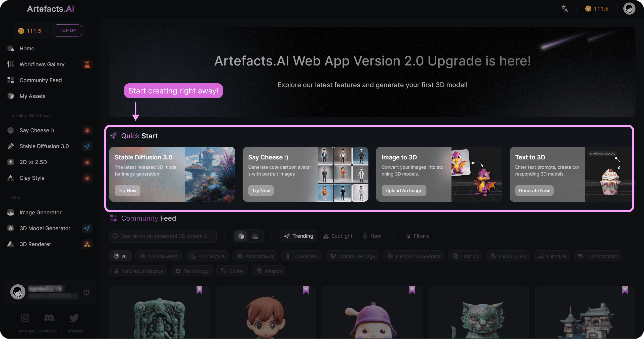The width and height of the screenshot is (644, 339).
Task: Click Upload An Image button
Action: (x=404, y=191)
